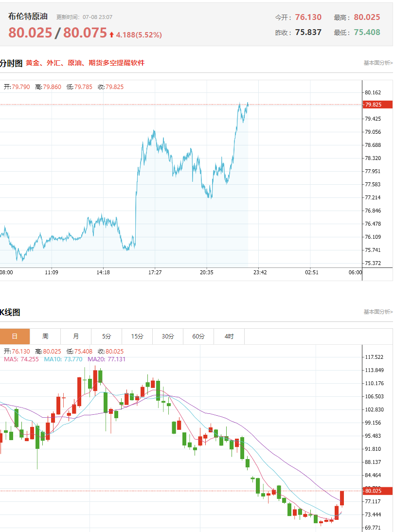Image resolution: width=394 pixels, height=532 pixels.
Task: Click the latest red candlestick on K-line chart
Action: coord(342,499)
